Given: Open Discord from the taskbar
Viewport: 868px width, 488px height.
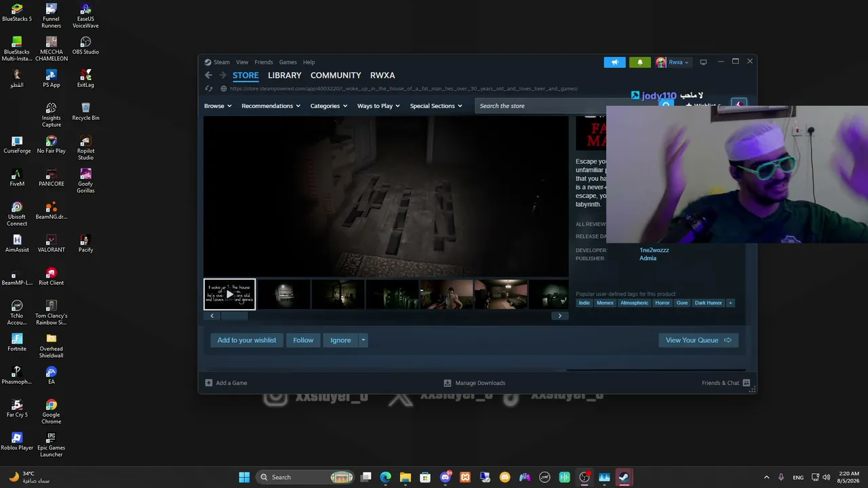Looking at the screenshot, I should click(446, 477).
